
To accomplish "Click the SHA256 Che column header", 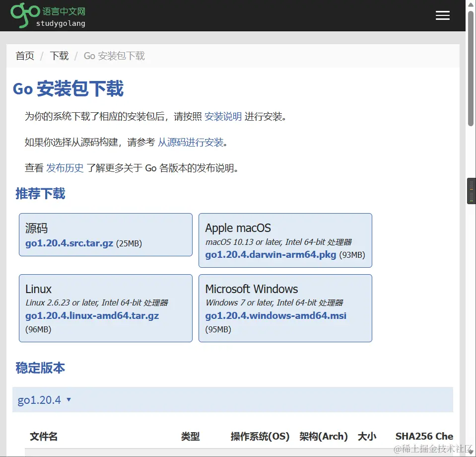I will [x=424, y=436].
